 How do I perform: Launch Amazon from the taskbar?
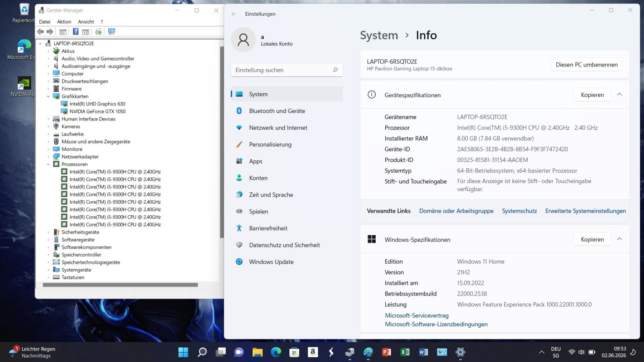coord(313,352)
